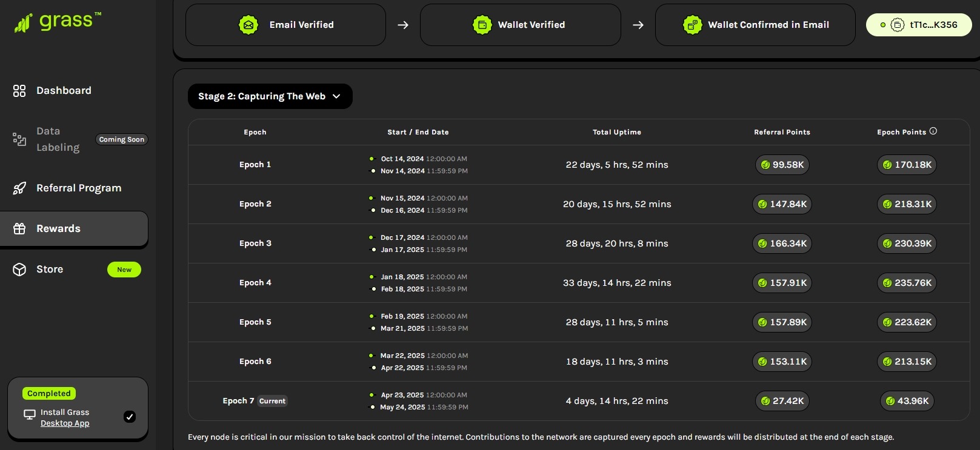Click the Epoch 7 Current tag
The height and width of the screenshot is (450, 980).
click(x=272, y=401)
